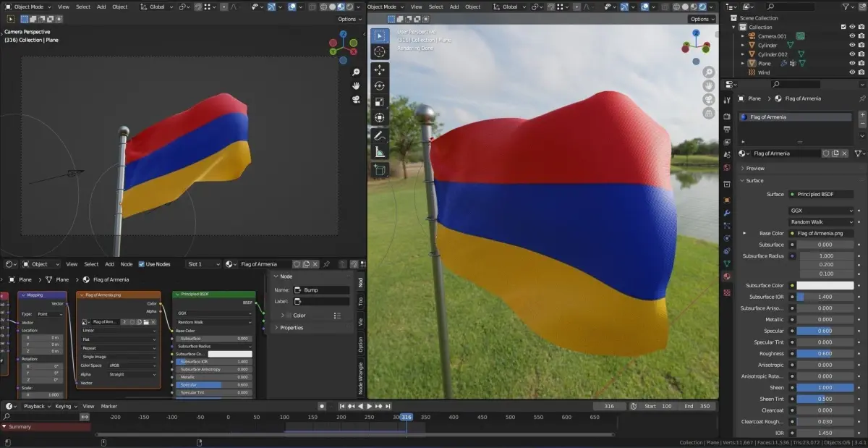Toggle camera view icon in right viewport
The image size is (868, 448).
(x=709, y=99)
